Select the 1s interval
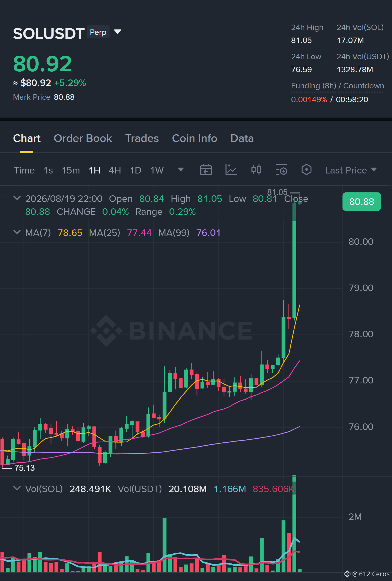The image size is (392, 581). (x=48, y=170)
